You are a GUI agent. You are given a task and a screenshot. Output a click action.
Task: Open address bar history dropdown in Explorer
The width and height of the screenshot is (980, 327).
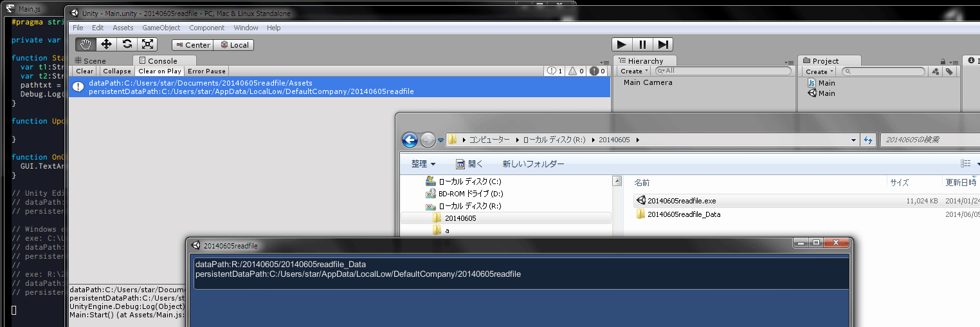(853, 140)
